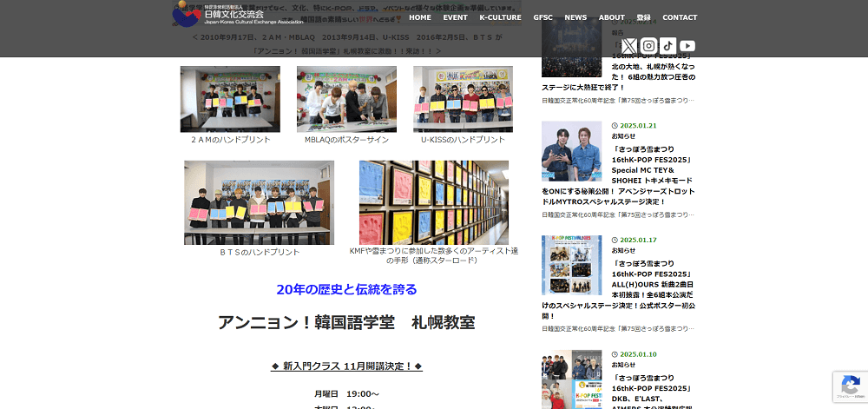Viewport: 868px width, 409px height.
Task: Open the ABOUT menu item
Action: tap(612, 17)
